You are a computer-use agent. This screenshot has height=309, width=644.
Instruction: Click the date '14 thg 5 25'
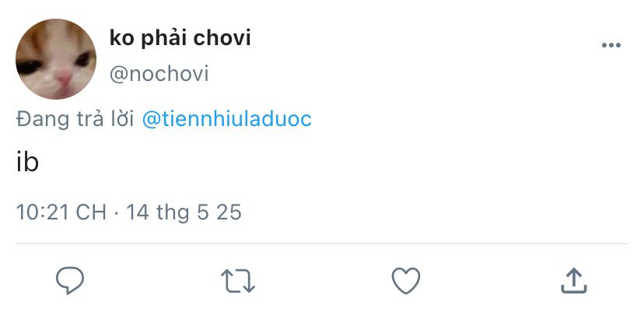tap(184, 212)
